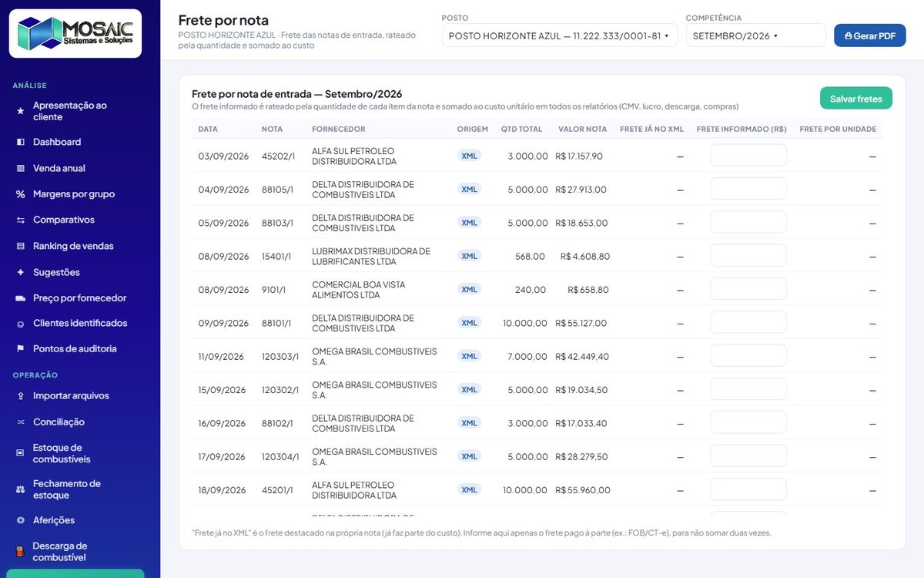924x578 pixels.
Task: Click the Salvar fretes button
Action: click(x=855, y=99)
